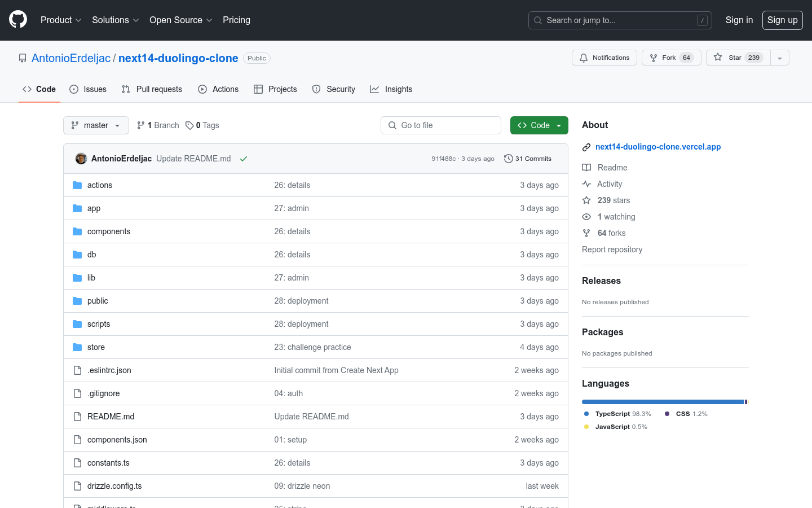The width and height of the screenshot is (812, 508).
Task: Click the file icon for README.md
Action: (77, 417)
